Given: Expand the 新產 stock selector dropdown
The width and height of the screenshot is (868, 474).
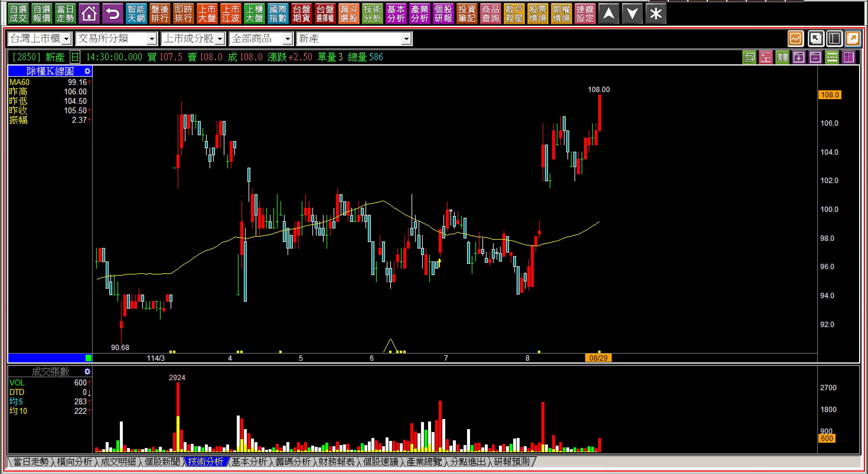Looking at the screenshot, I should pos(406,39).
